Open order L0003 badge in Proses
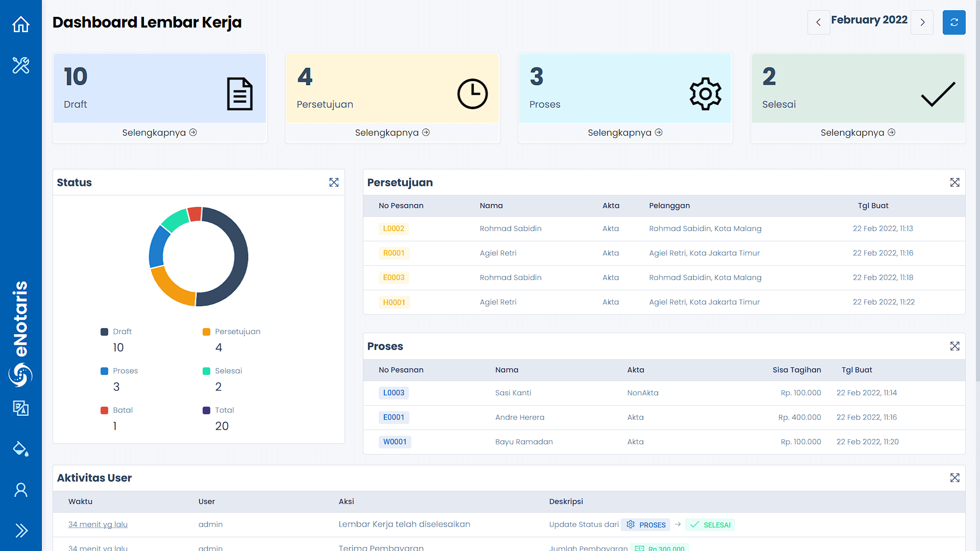The width and height of the screenshot is (980, 551). click(x=394, y=393)
